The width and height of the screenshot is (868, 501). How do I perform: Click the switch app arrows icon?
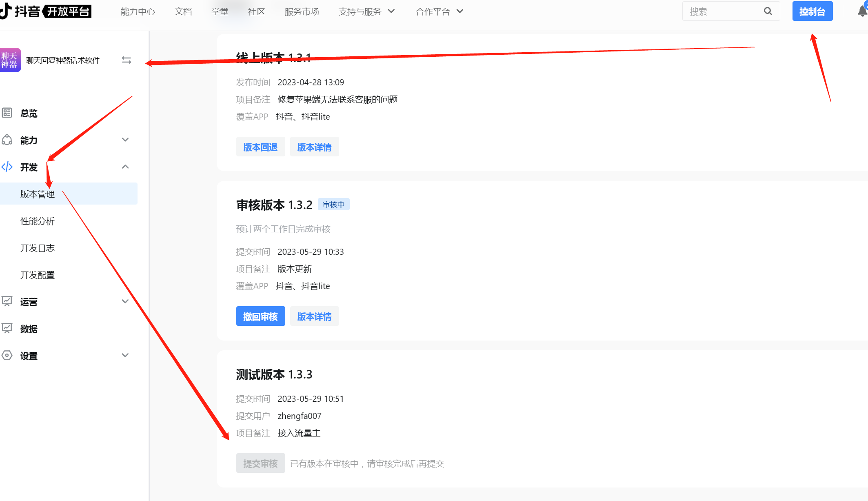click(127, 60)
